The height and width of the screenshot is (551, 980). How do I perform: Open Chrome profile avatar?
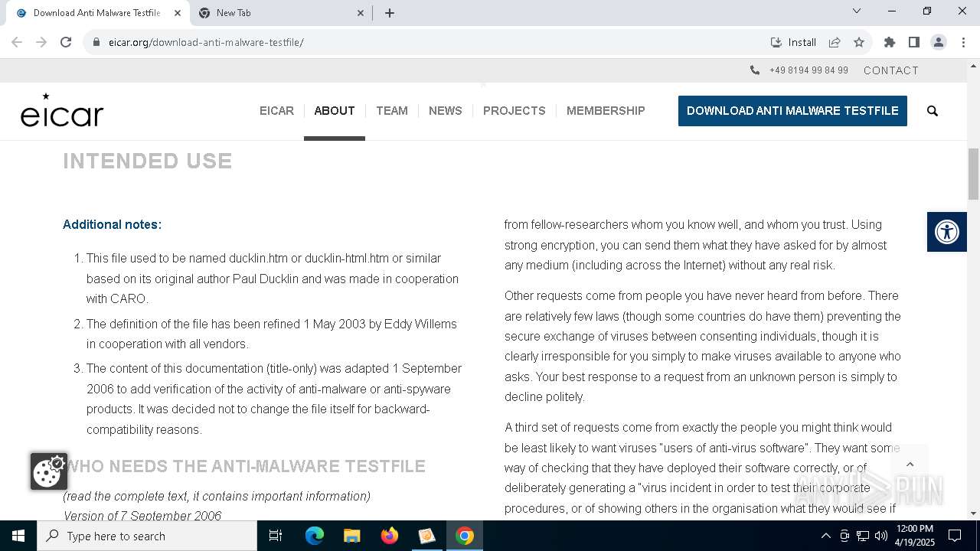pos(938,42)
